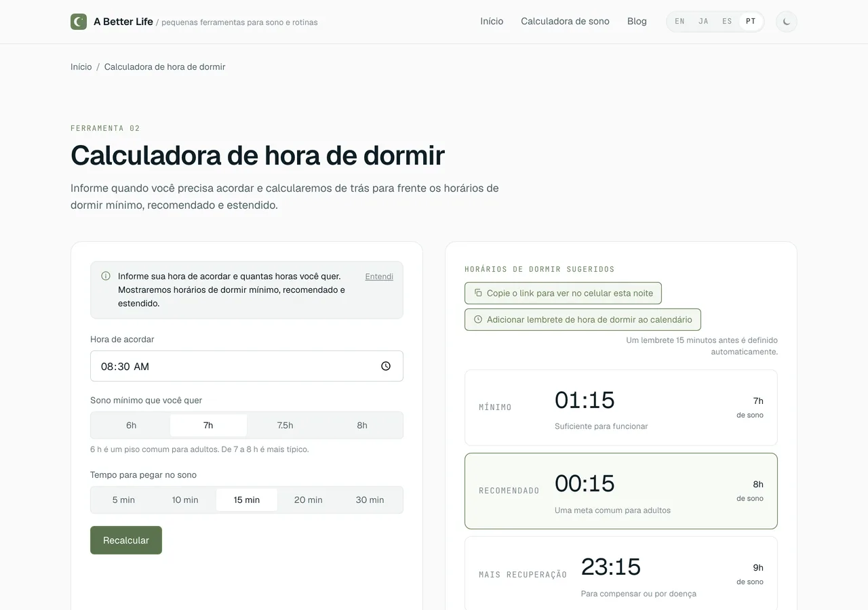Screen dimensions: 868x610
Task: Open Calculadora de sono nav item
Action: (565, 22)
